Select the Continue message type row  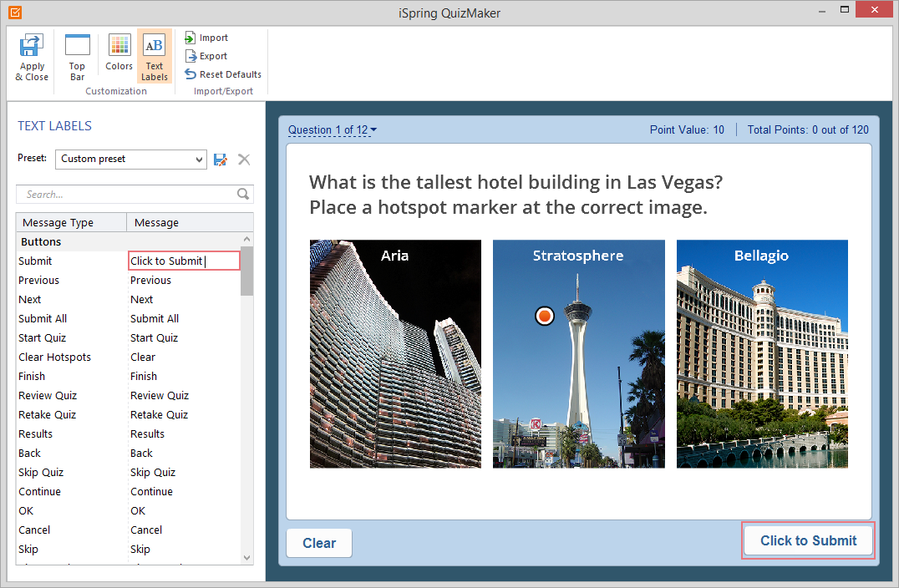pyautogui.click(x=129, y=492)
